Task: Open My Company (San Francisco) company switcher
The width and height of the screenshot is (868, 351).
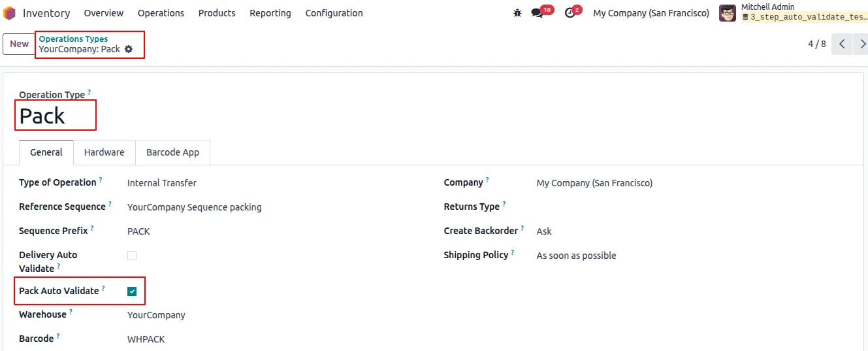Action: pyautogui.click(x=651, y=13)
